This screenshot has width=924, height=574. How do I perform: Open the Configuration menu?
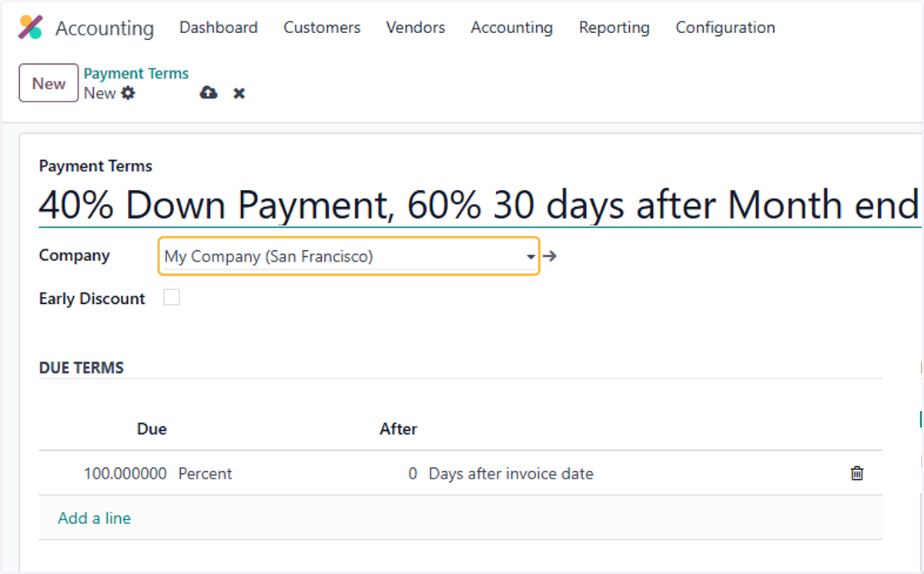(x=725, y=28)
